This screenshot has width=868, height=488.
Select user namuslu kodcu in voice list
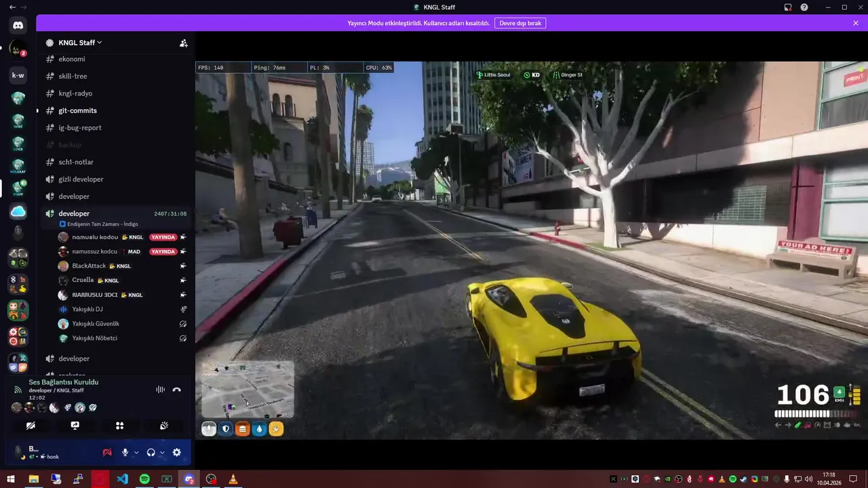click(x=95, y=237)
